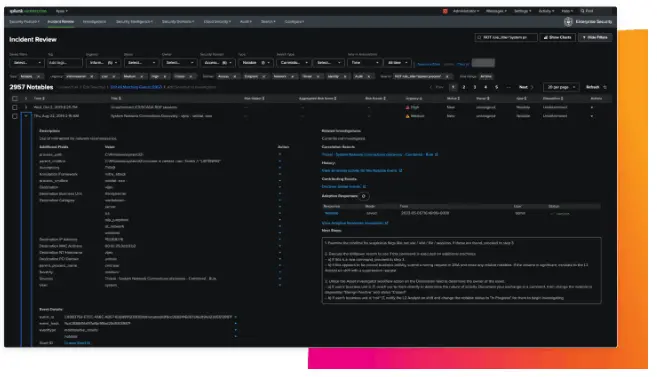Open the Administrator user menu

[x=466, y=11]
